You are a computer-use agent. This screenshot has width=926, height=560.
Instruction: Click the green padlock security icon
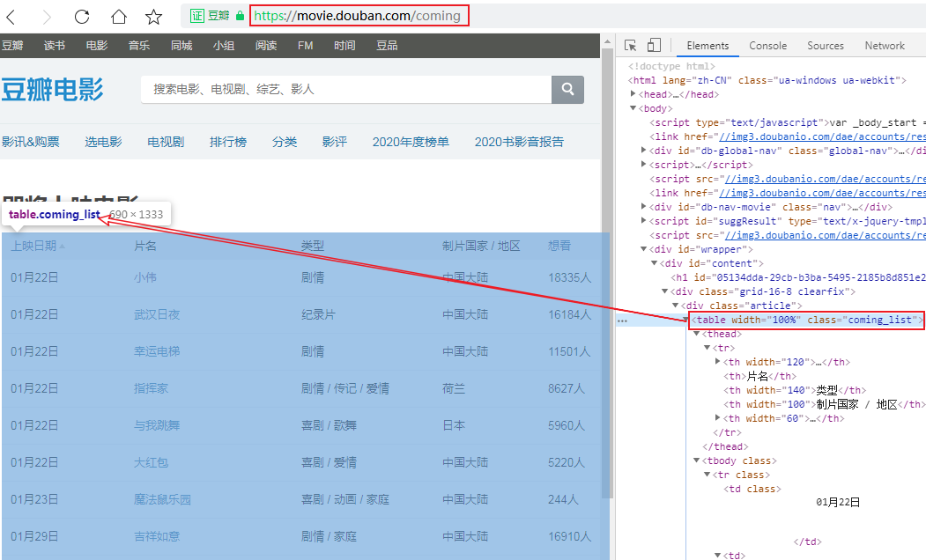click(240, 16)
